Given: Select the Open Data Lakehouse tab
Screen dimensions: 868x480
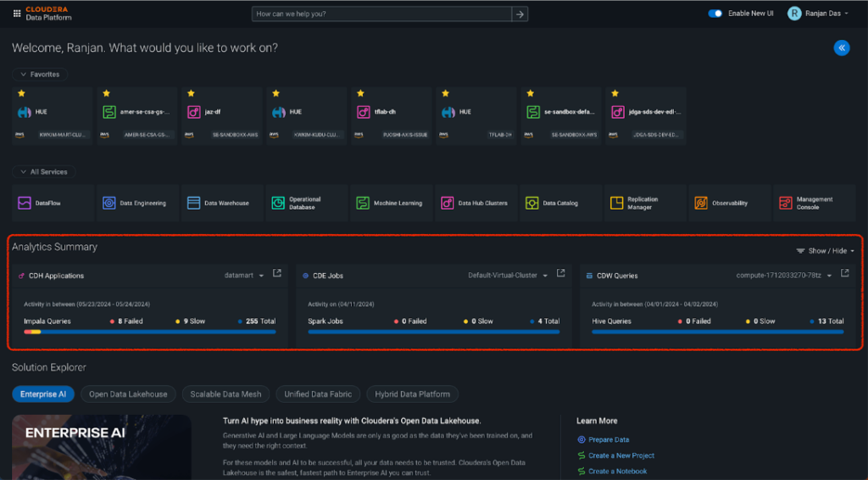Looking at the screenshot, I should [129, 394].
